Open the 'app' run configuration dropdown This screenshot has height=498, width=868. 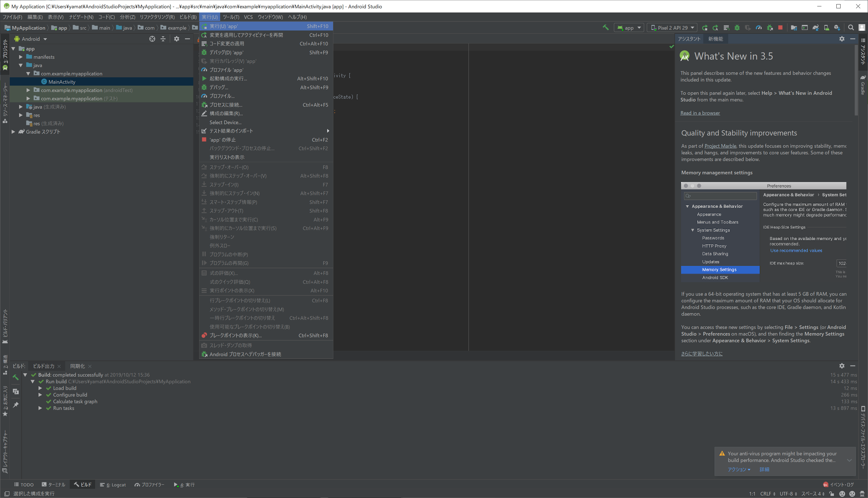(x=629, y=28)
